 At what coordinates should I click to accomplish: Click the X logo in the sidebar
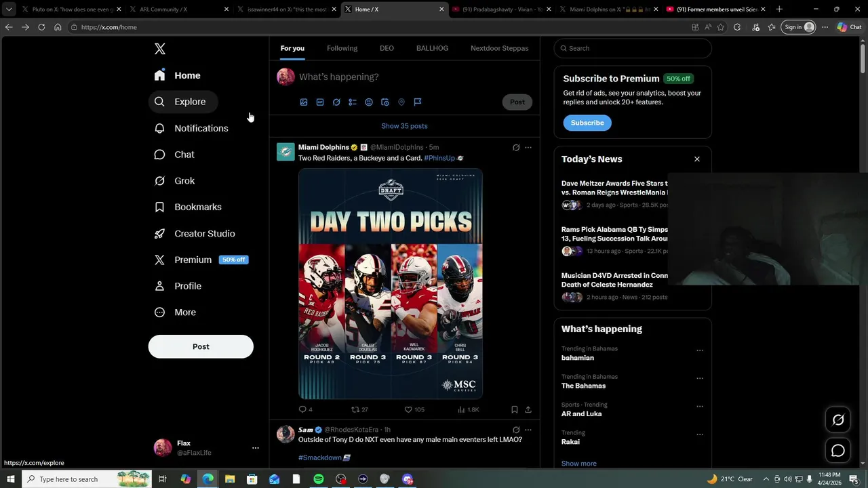tap(160, 49)
